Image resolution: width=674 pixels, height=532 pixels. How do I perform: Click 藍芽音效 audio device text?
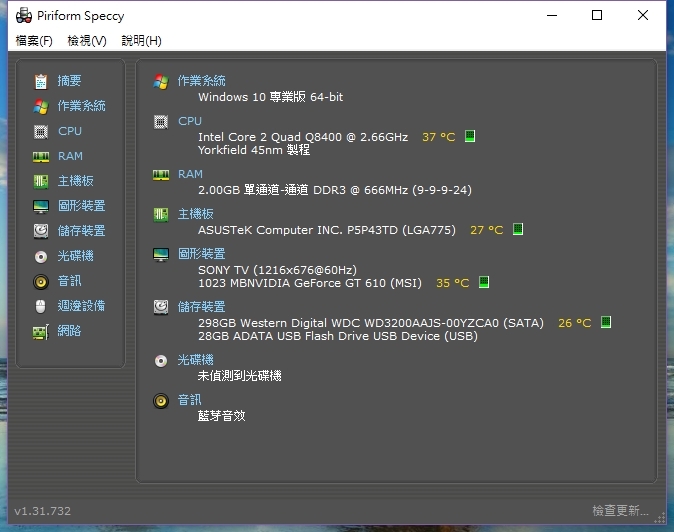pos(221,416)
